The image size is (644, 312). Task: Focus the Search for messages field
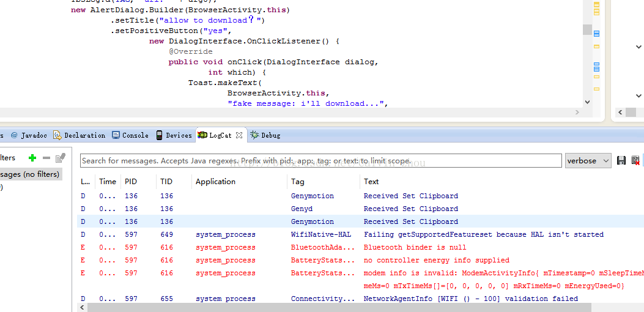320,161
